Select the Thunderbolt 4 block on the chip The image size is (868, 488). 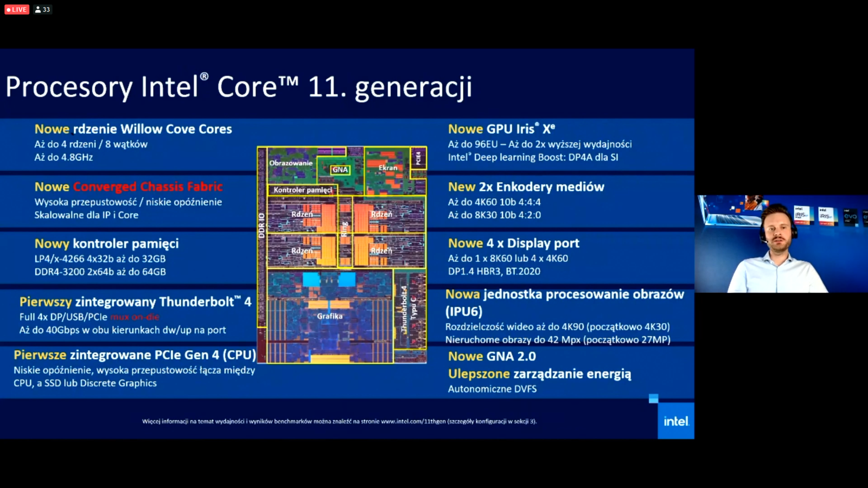[404, 309]
